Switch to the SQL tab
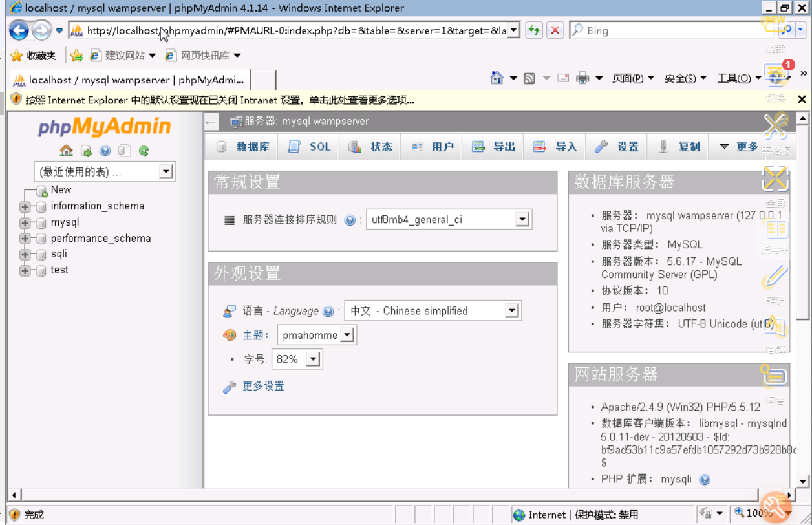812x525 pixels. coord(310,147)
